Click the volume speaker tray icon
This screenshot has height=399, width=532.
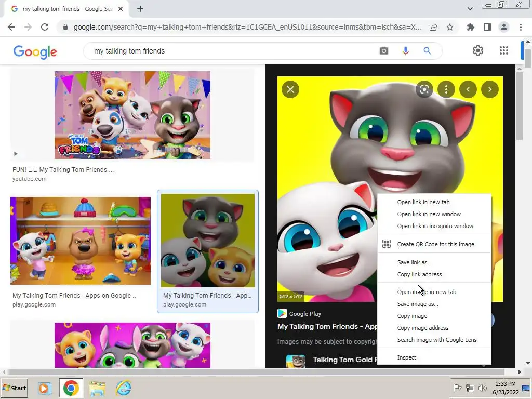(482, 388)
